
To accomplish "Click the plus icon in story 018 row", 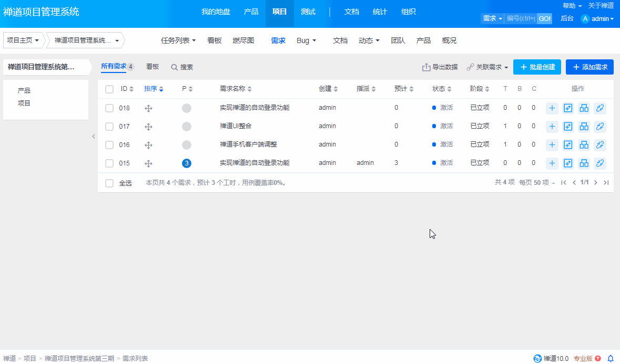I will tap(552, 108).
